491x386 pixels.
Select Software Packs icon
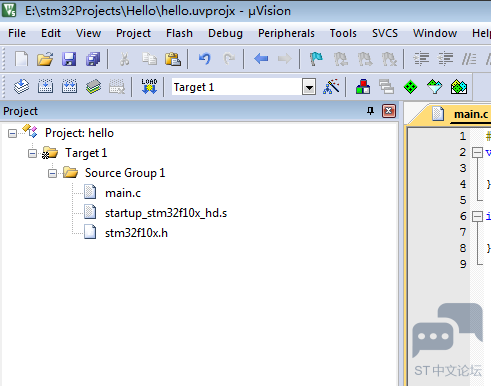pyautogui.click(x=434, y=87)
